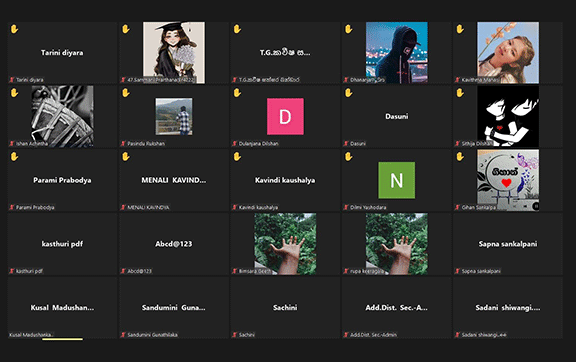Select the graduation cartoon profile picture

pos(174,53)
